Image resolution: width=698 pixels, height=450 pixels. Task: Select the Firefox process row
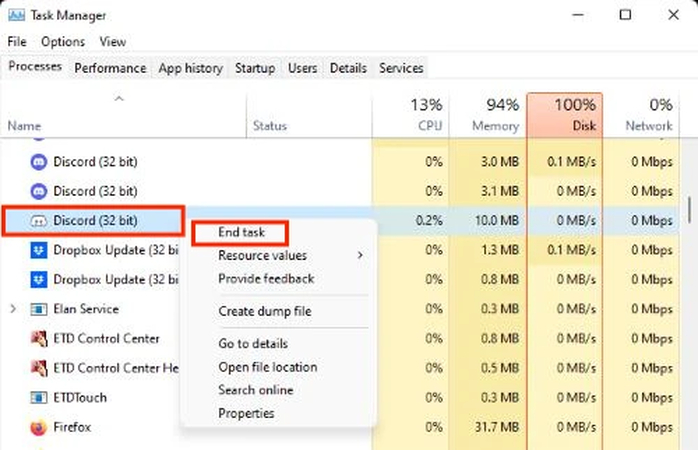point(341,427)
